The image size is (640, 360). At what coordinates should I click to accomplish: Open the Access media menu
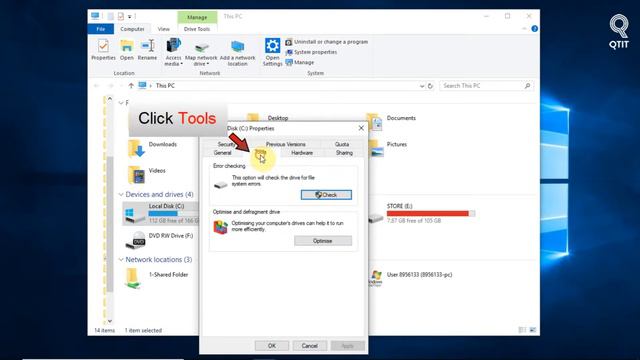pyautogui.click(x=173, y=52)
